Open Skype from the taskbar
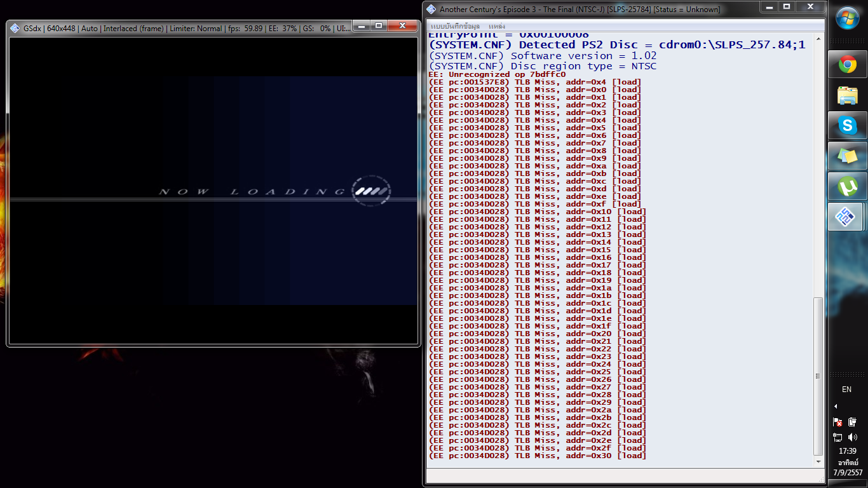 (848, 126)
